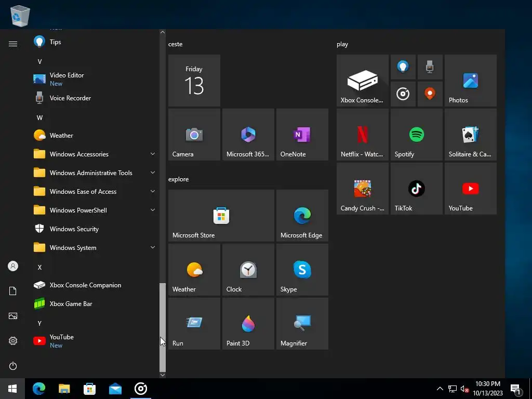The image size is (532, 399).
Task: Open the Mail app on the taskbar
Action: click(x=115, y=389)
